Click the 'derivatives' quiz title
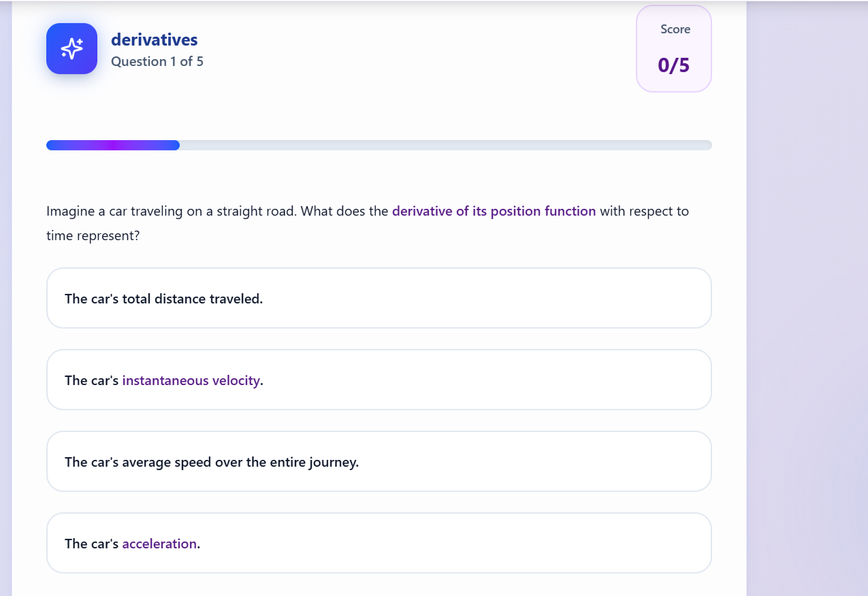The image size is (868, 596). (154, 40)
